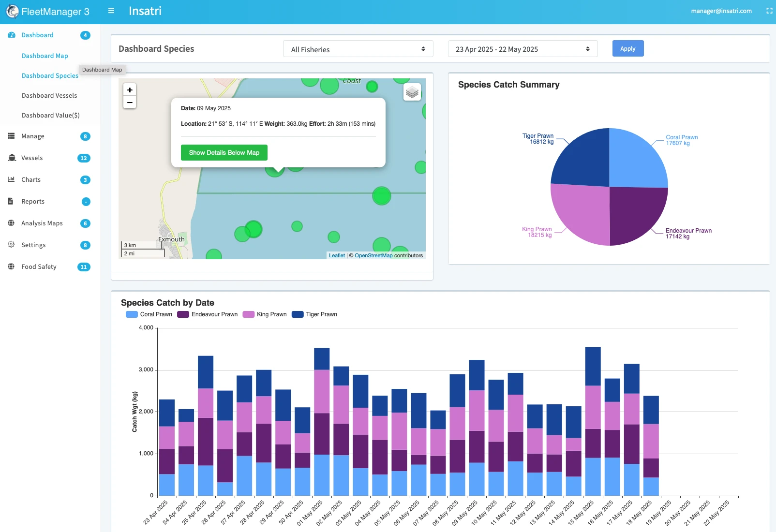Expand the Manage sidebar section

point(33,136)
